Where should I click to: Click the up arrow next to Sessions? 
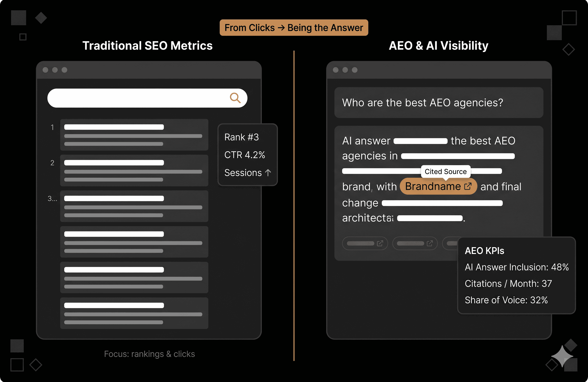tap(268, 173)
